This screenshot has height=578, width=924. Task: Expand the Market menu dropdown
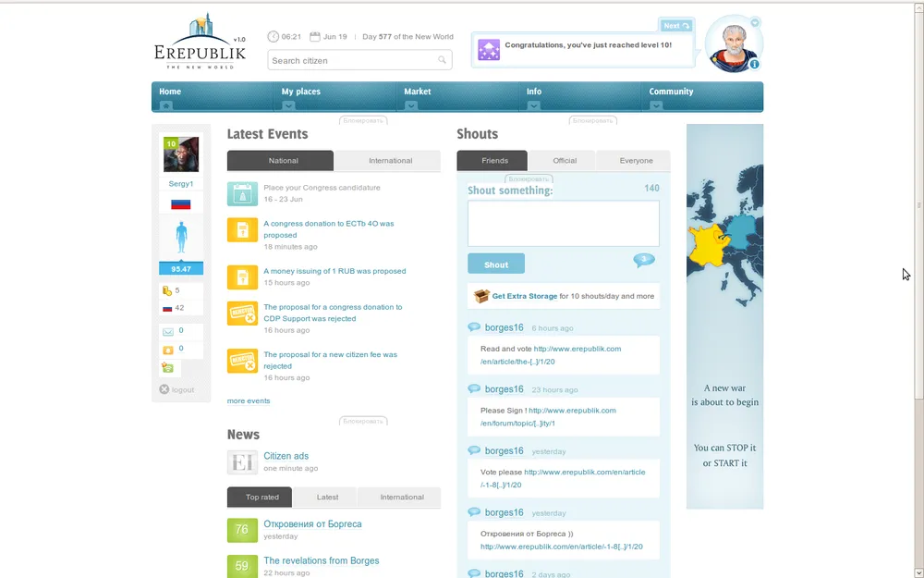click(411, 105)
